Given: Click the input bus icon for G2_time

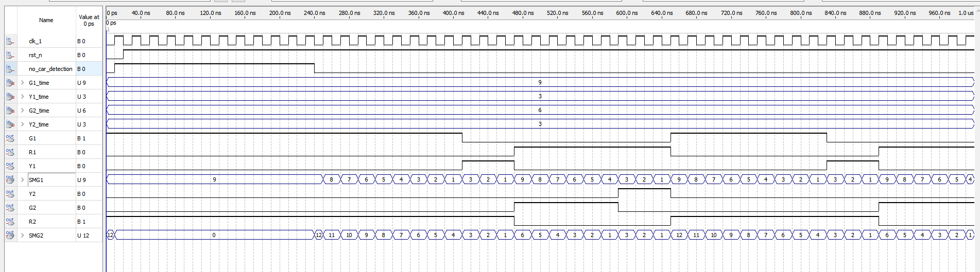Looking at the screenshot, I should tap(10, 110).
